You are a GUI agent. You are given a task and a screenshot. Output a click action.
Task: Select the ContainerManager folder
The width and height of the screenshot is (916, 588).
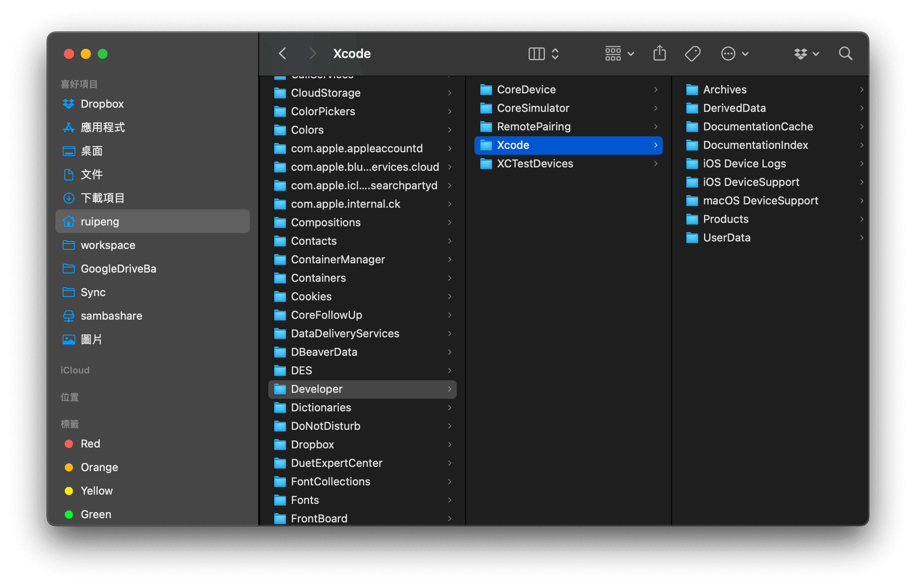[x=363, y=260]
